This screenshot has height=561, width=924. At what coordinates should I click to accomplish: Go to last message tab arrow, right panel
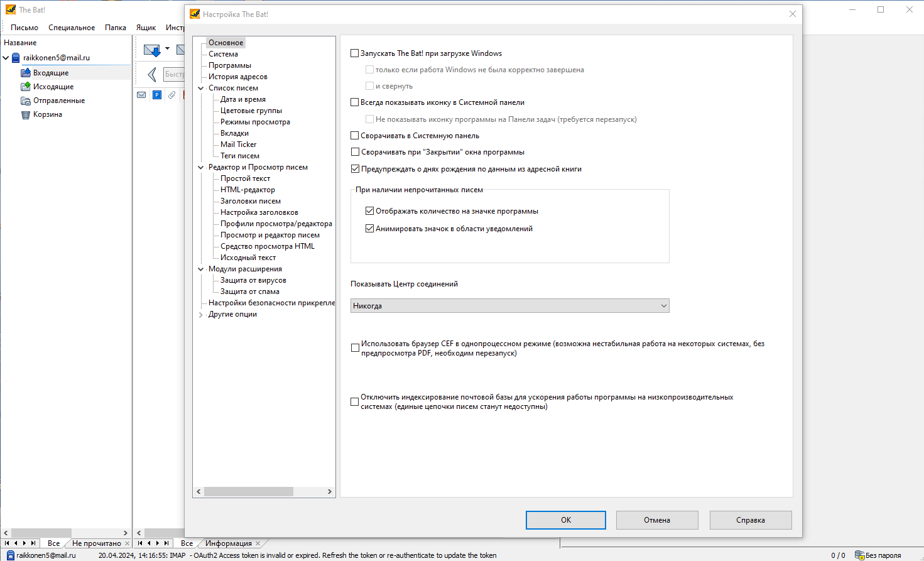(x=166, y=543)
